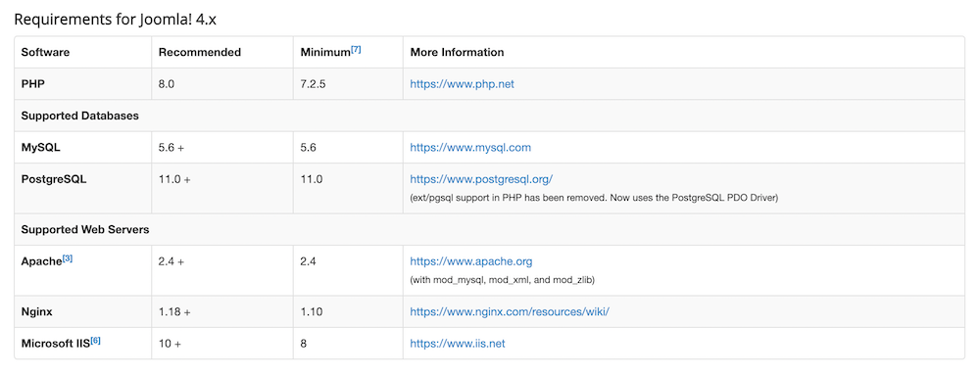Click the Supported Web Servers section row
The height and width of the screenshot is (375, 980).
[x=489, y=230]
